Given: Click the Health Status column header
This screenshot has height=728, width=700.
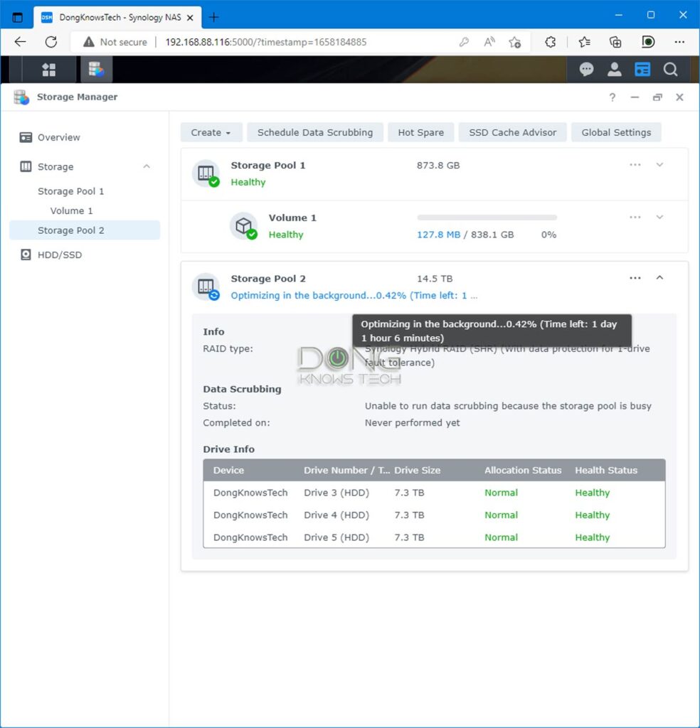Looking at the screenshot, I should pyautogui.click(x=606, y=471).
